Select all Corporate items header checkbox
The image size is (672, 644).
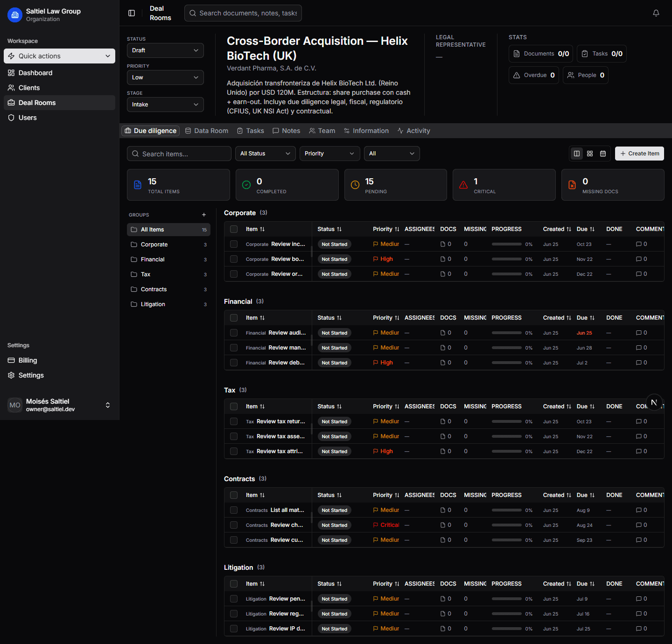[234, 229]
